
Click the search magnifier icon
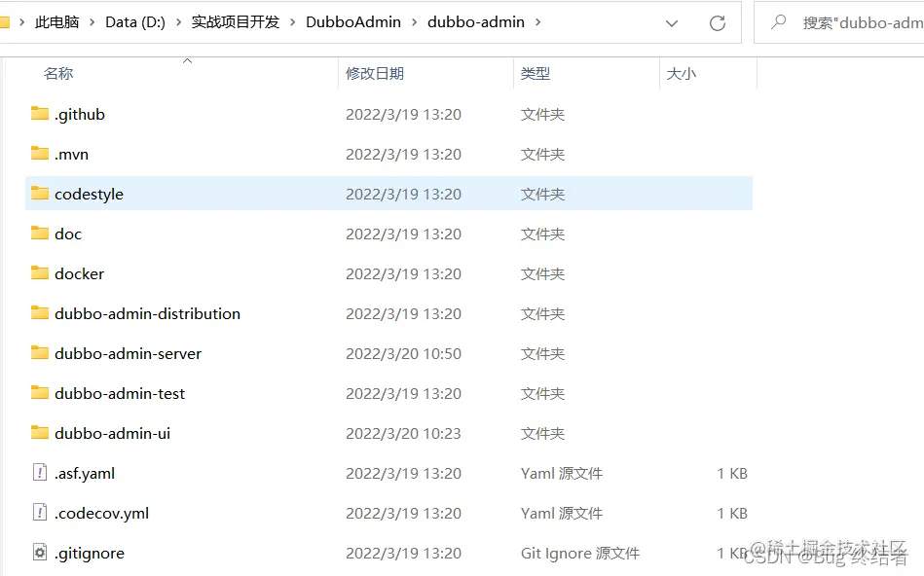tap(779, 22)
